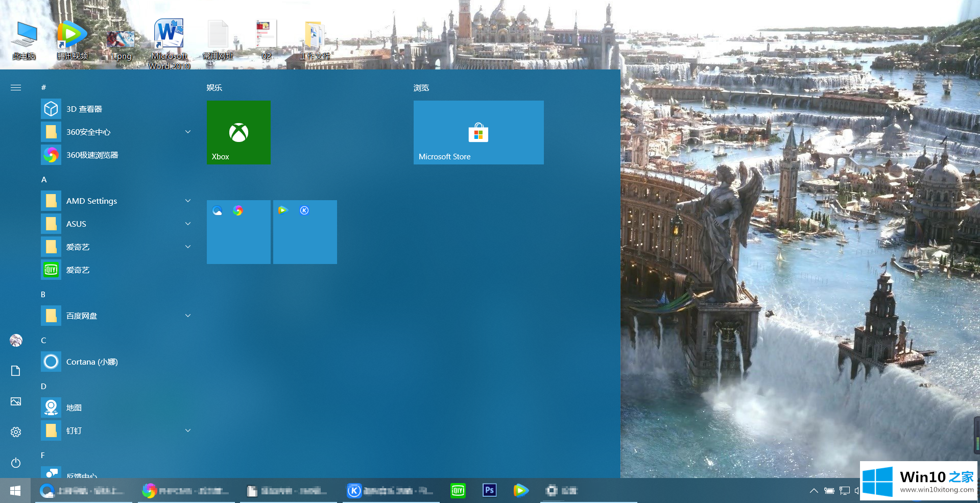980x503 pixels.
Task: Click the F letter header in the app list
Action: coord(43,456)
